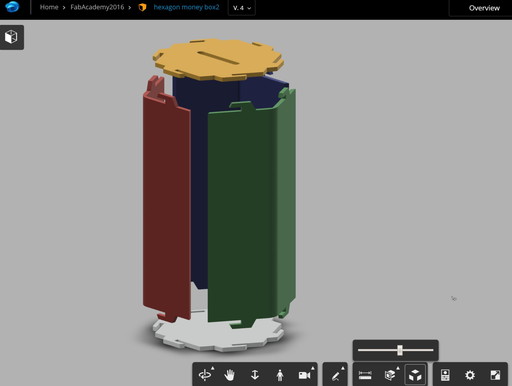This screenshot has height=386, width=512.
Task: Select the Measure ruler tool
Action: (365, 376)
